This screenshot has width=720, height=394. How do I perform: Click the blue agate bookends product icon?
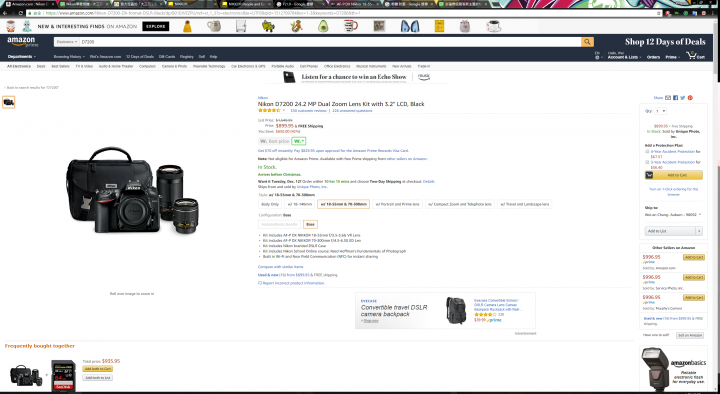[410, 26]
